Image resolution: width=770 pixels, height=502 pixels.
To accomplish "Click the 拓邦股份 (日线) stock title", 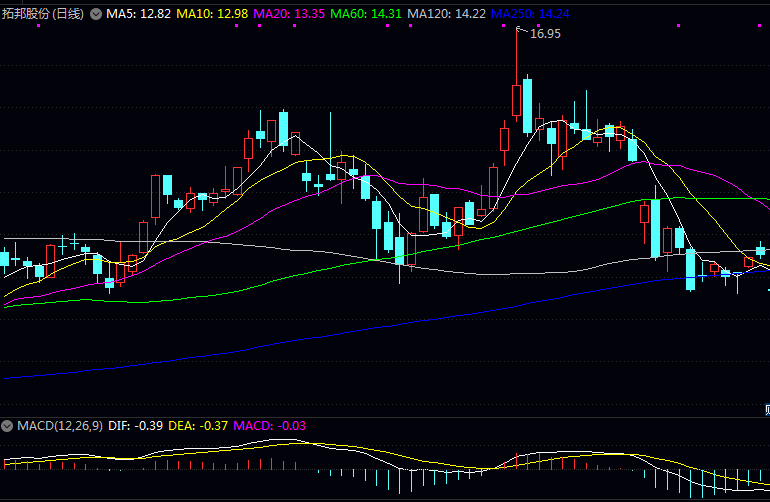I will 43,14.
